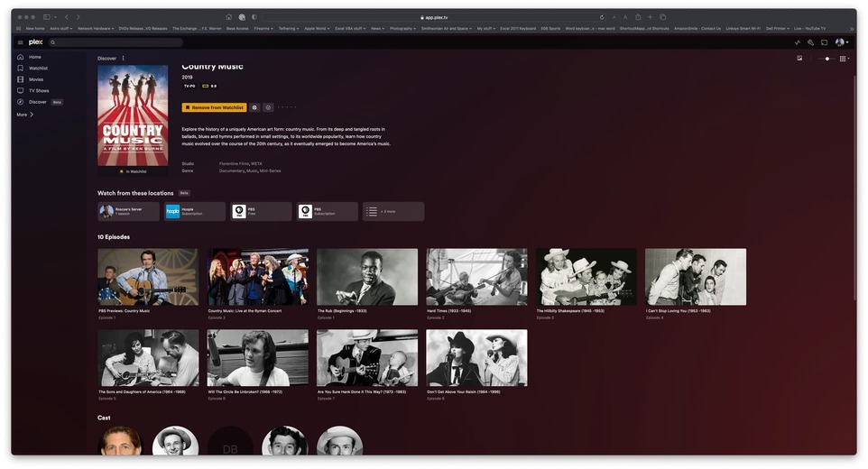Screen dimensions: 868x469
Task: Open the grid view mode dropdown
Action: (x=845, y=58)
